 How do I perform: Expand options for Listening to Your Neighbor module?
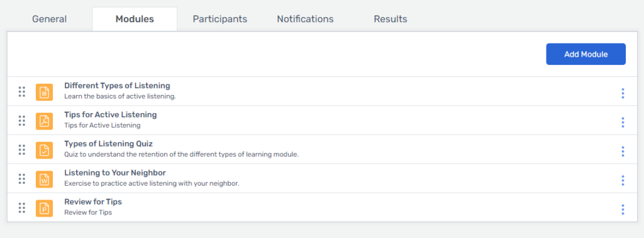[x=623, y=181]
